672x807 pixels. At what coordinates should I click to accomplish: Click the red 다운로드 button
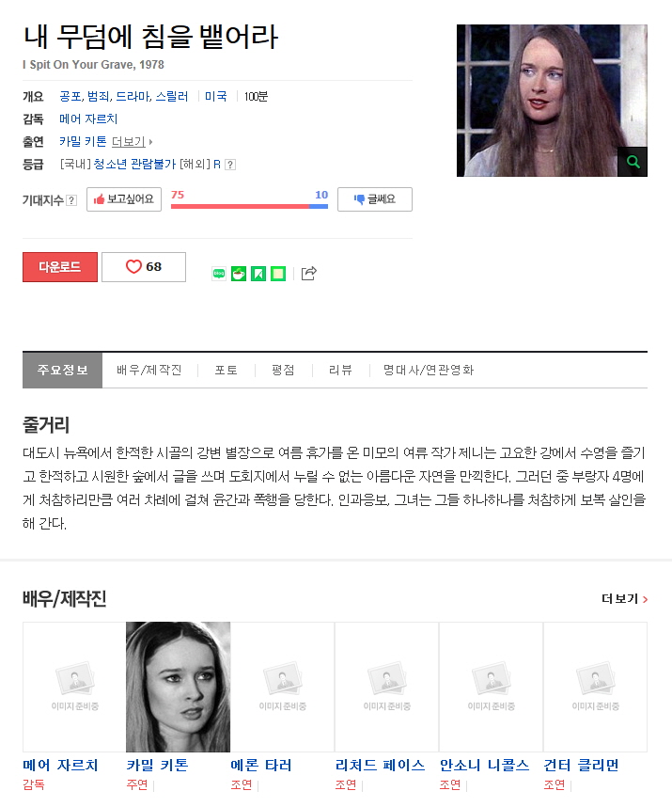[59, 266]
